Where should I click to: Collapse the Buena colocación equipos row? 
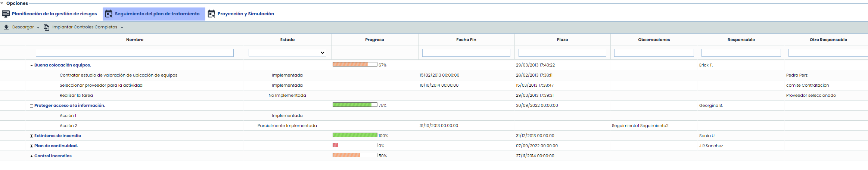(x=32, y=65)
